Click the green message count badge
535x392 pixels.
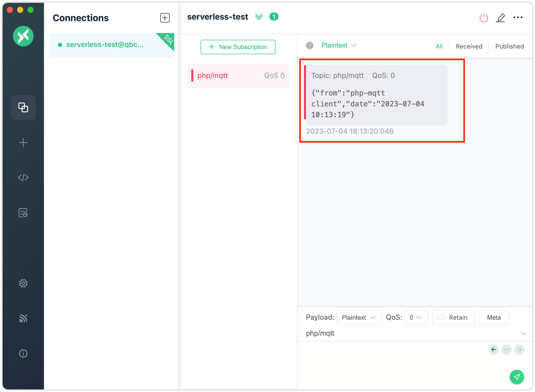[274, 17]
